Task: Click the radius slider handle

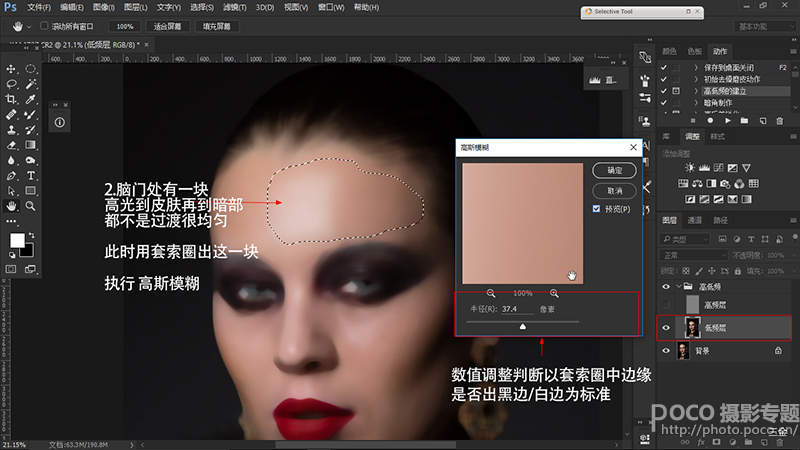Action: (522, 326)
